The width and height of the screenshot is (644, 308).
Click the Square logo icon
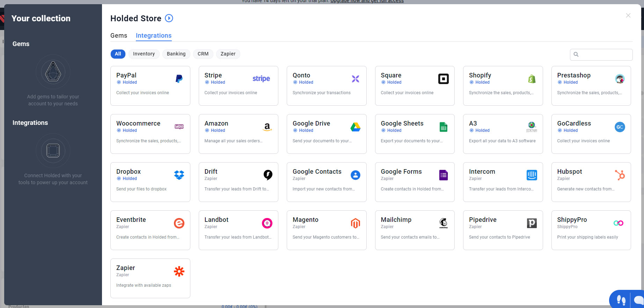(x=444, y=79)
